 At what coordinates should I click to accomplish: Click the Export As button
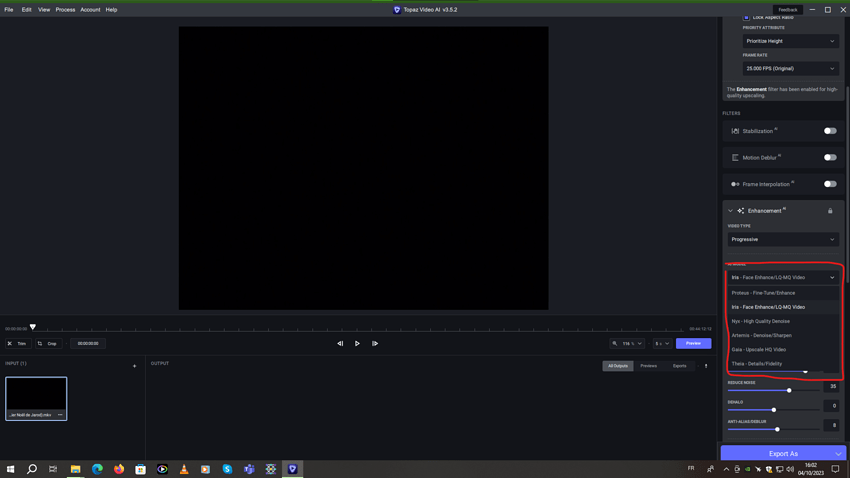pyautogui.click(x=783, y=454)
